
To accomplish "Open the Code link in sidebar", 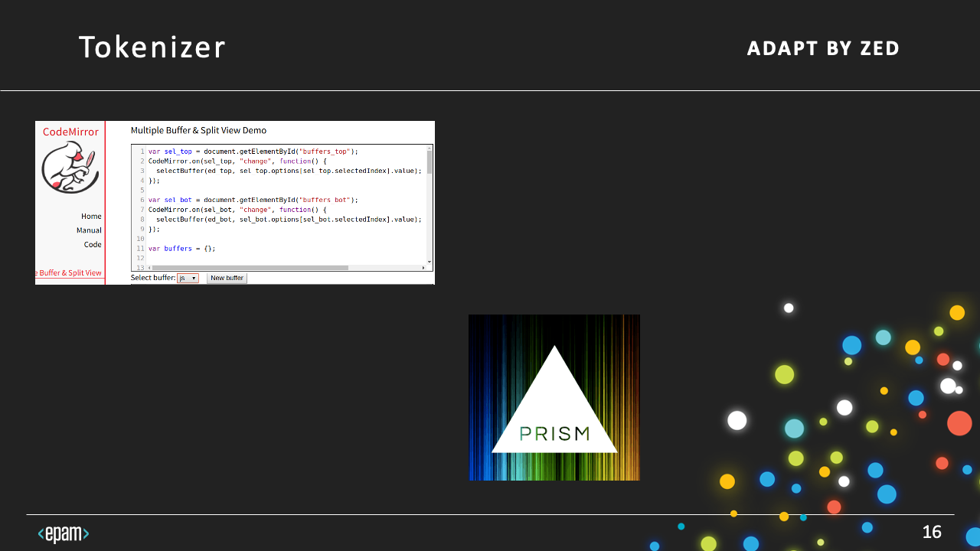I will pyautogui.click(x=93, y=245).
